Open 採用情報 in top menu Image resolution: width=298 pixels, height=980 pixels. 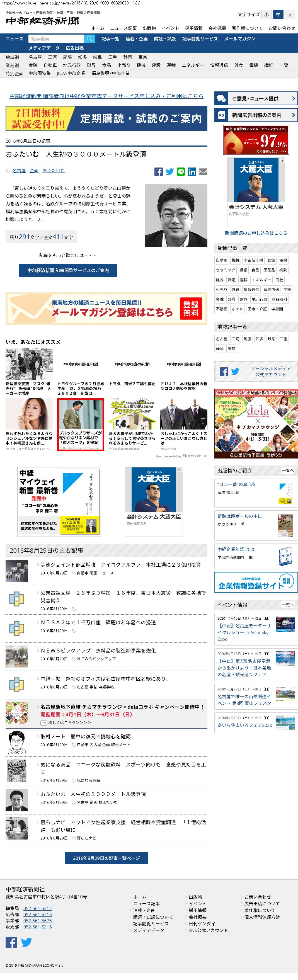tap(194, 28)
